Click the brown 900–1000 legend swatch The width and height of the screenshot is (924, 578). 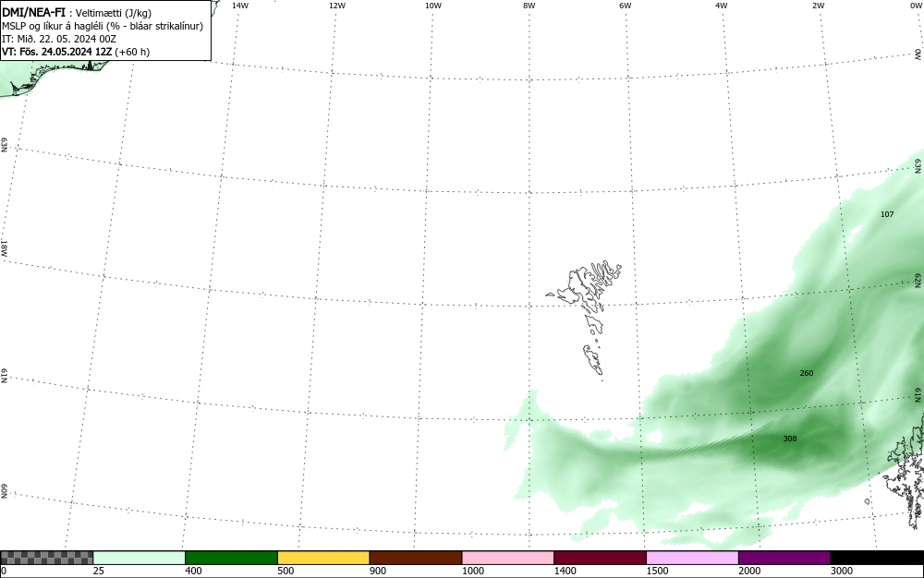click(416, 558)
